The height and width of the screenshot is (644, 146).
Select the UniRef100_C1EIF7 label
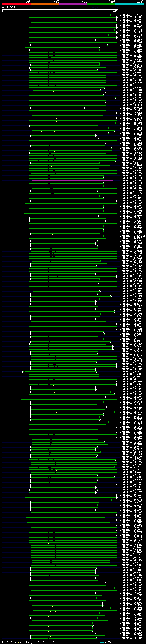[131, 40]
